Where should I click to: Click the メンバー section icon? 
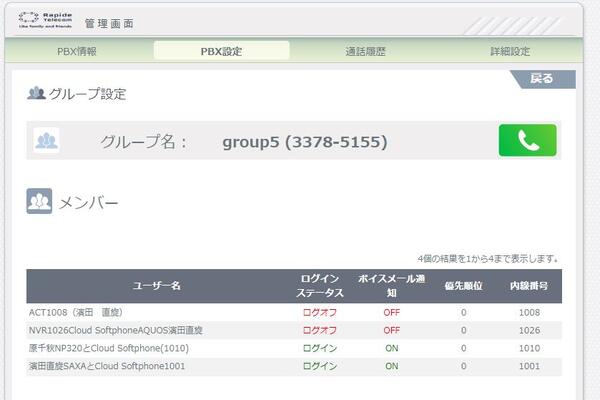[x=39, y=202]
